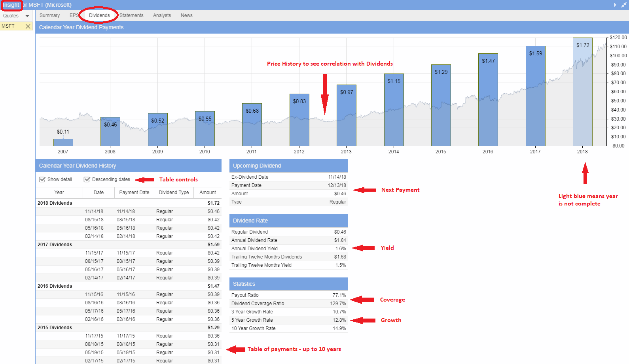629x364 pixels.
Task: Uncheck the Descending dates checkbox
Action: coord(87,179)
